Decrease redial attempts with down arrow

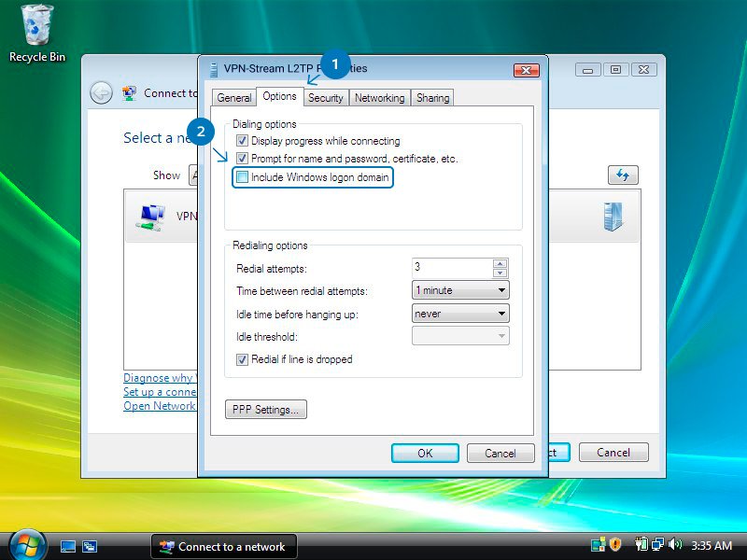click(500, 273)
